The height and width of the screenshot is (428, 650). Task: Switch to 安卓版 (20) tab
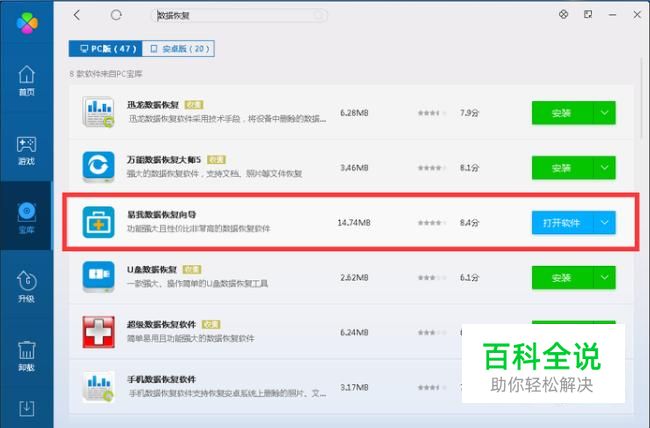[178, 49]
